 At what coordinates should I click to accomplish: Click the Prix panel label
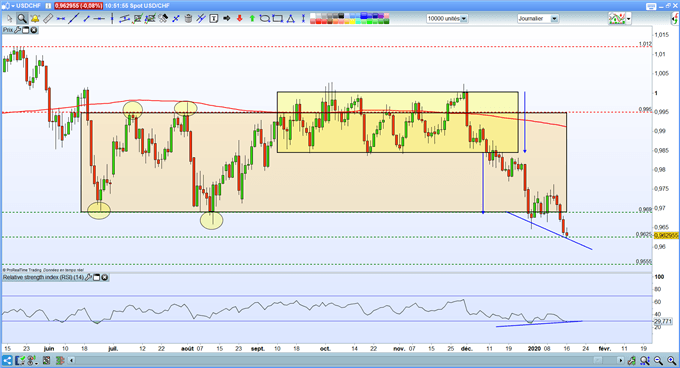tap(8, 30)
